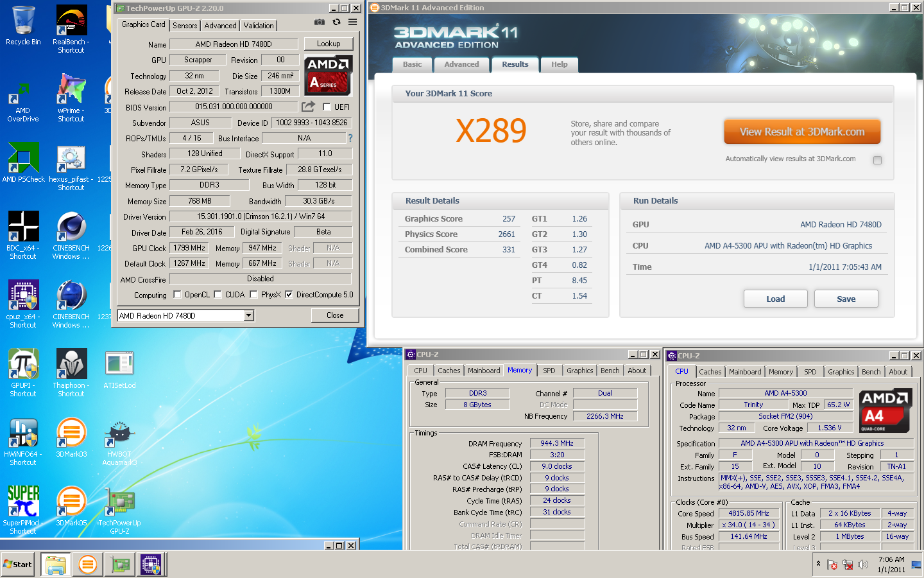
Task: Click Load button in Run Details
Action: pyautogui.click(x=775, y=299)
